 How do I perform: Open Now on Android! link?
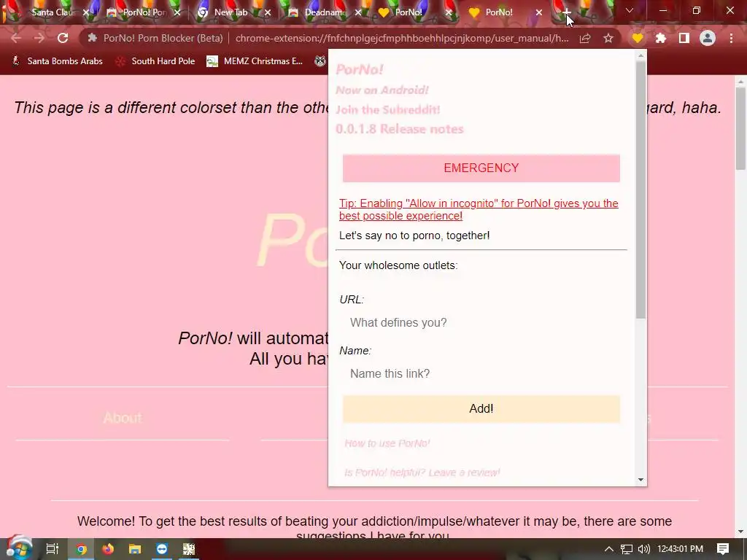(382, 90)
